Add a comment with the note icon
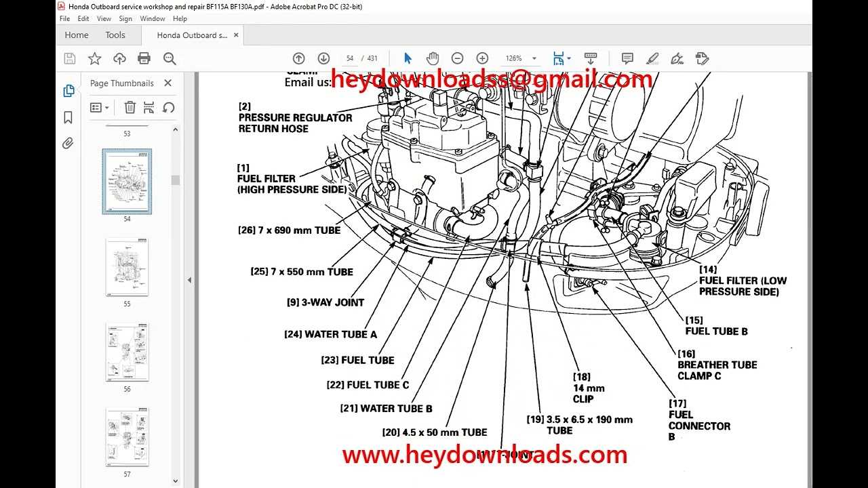 pyautogui.click(x=627, y=58)
